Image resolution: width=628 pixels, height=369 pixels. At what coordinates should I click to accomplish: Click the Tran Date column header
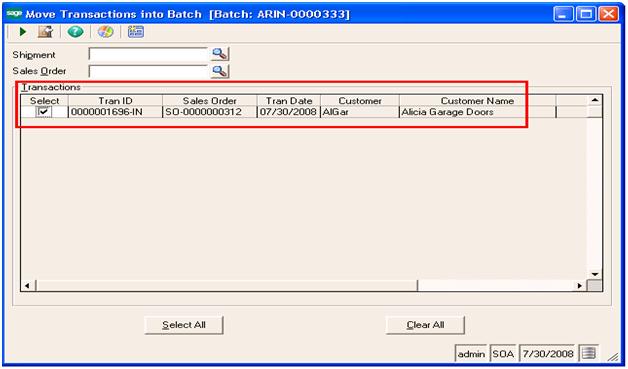point(289,101)
